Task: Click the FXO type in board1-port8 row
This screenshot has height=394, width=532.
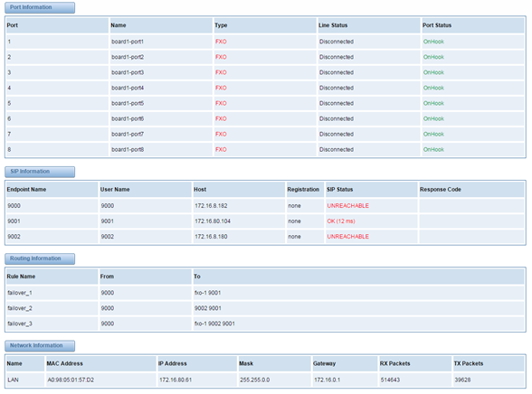Action: pos(221,149)
